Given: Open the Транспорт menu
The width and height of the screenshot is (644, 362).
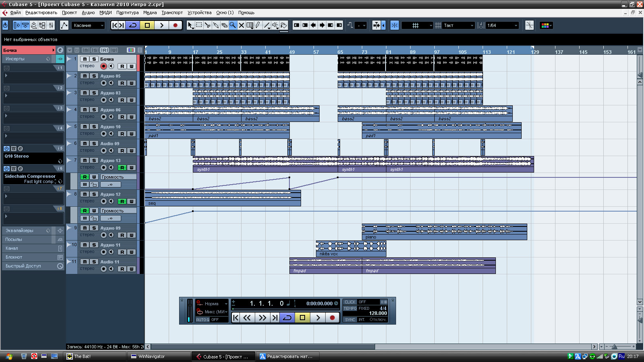Looking at the screenshot, I should point(172,12).
